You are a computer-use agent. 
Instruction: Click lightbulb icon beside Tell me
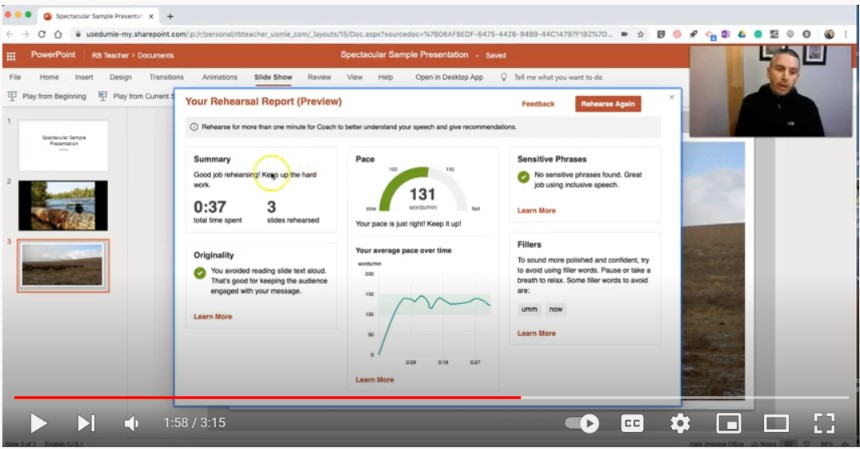[x=503, y=77]
